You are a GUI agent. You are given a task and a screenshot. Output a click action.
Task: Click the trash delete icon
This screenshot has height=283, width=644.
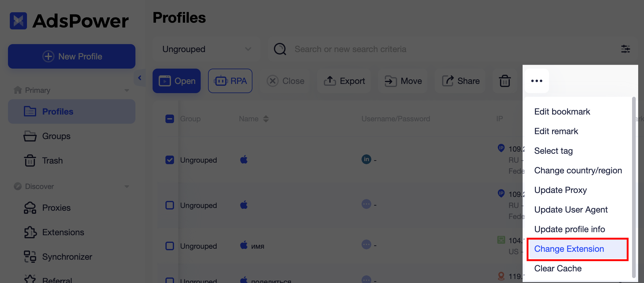click(x=505, y=81)
